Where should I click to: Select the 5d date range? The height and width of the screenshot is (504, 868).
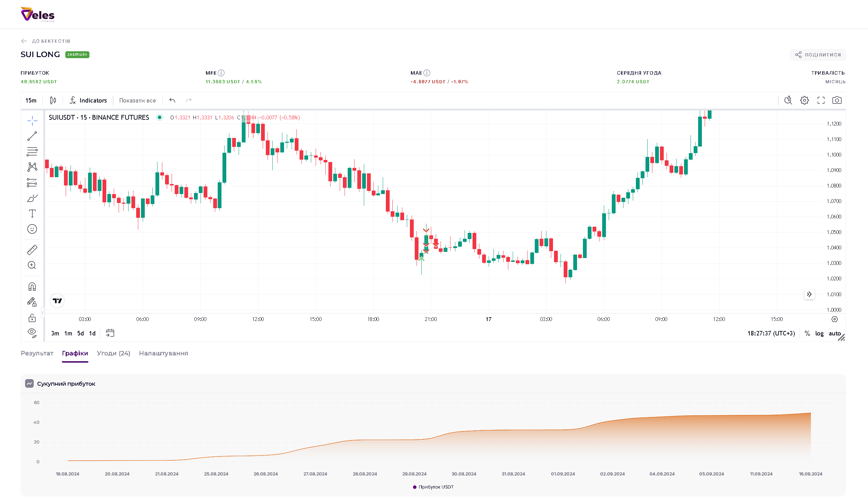[x=80, y=333]
